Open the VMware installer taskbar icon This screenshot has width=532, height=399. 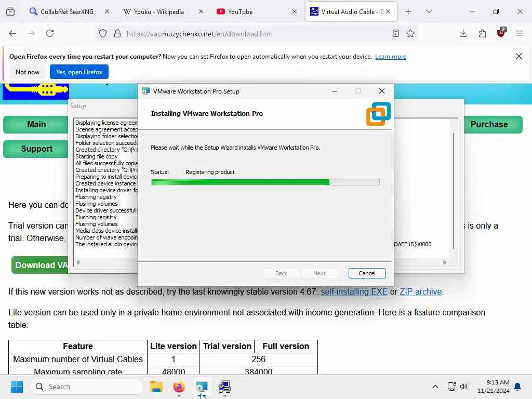point(202,387)
